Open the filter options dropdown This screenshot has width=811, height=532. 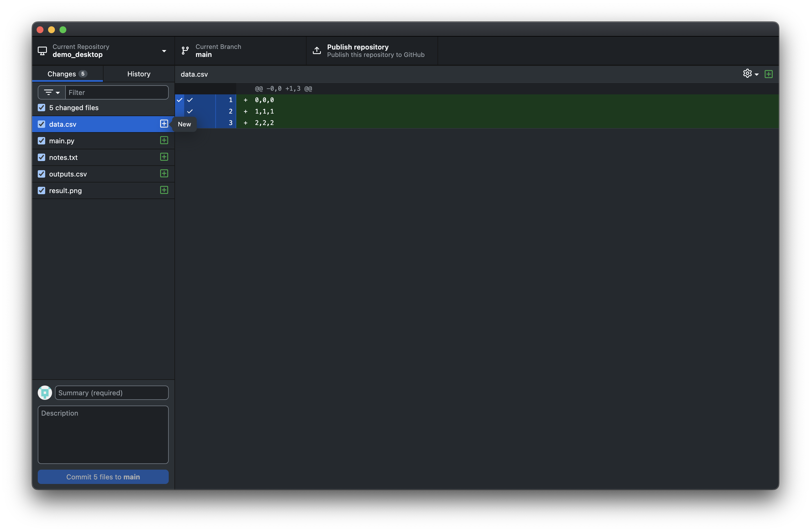point(52,92)
